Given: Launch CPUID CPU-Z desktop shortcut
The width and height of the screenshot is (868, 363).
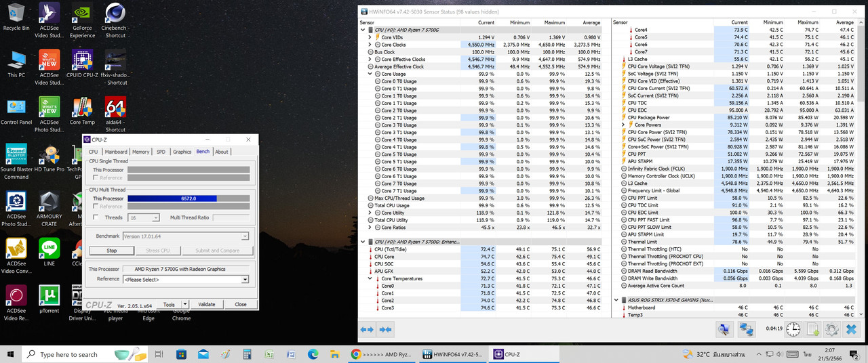Looking at the screenshot, I should point(82,64).
